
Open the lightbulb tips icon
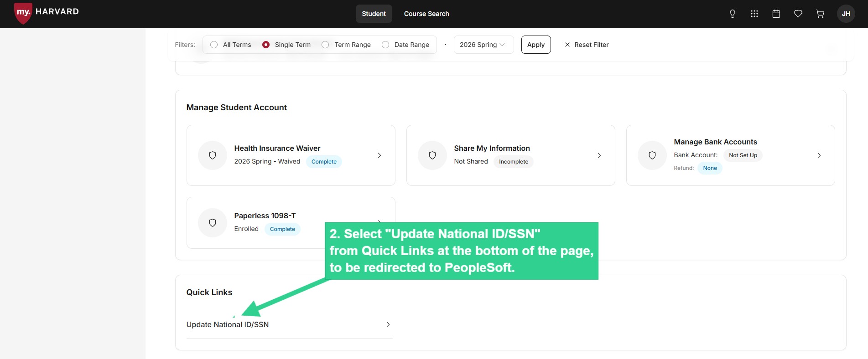pyautogui.click(x=733, y=14)
